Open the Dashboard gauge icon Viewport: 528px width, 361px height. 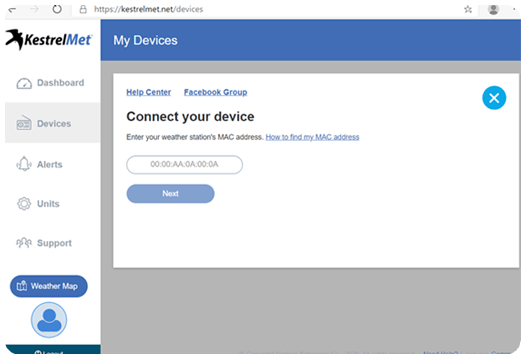24,83
